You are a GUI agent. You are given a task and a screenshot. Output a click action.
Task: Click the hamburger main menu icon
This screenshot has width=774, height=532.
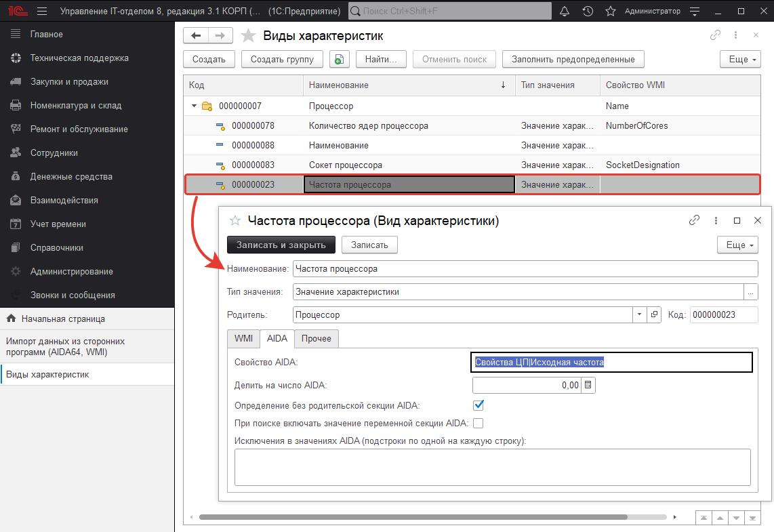click(42, 12)
